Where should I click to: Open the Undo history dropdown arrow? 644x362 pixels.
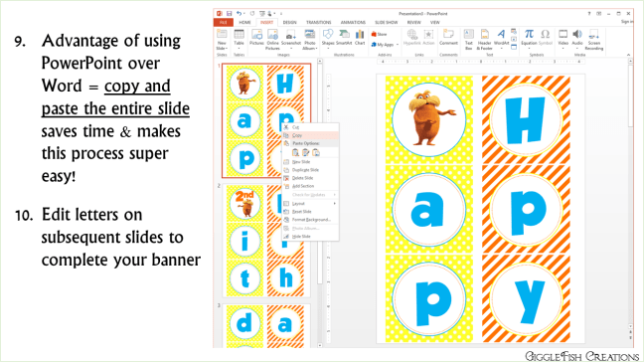point(243,14)
